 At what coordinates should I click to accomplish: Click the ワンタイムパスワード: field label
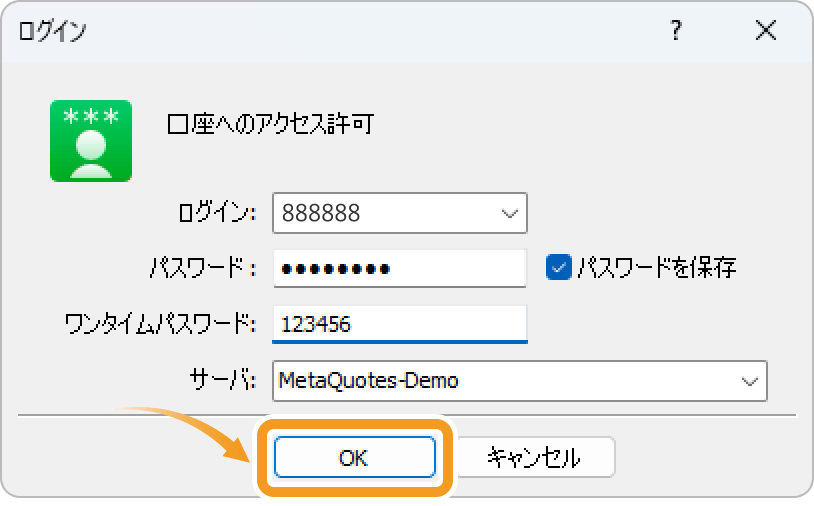point(160,324)
